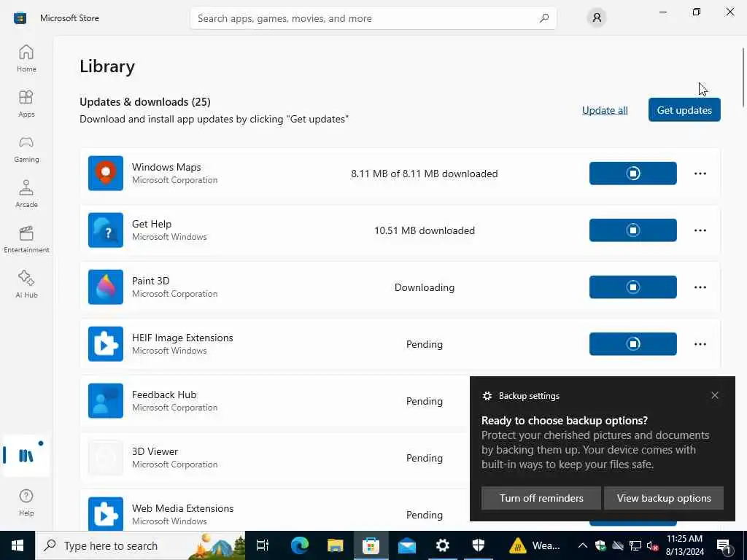Select the Feedback Hub title text
This screenshot has height=560, width=747.
pyautogui.click(x=164, y=394)
